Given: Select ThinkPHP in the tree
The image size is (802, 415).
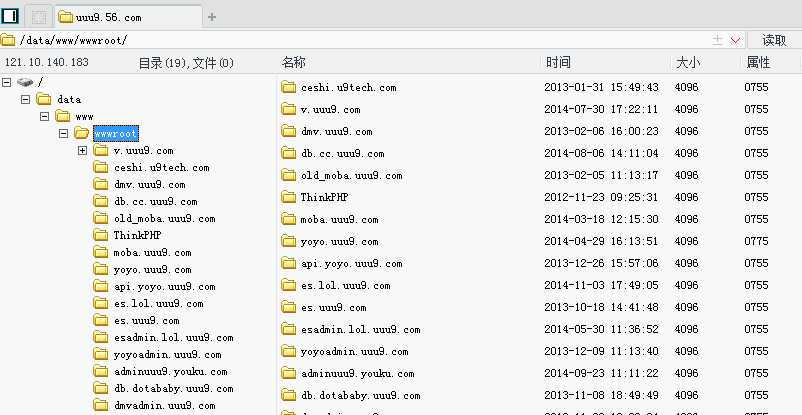Looking at the screenshot, I should click(x=137, y=235).
